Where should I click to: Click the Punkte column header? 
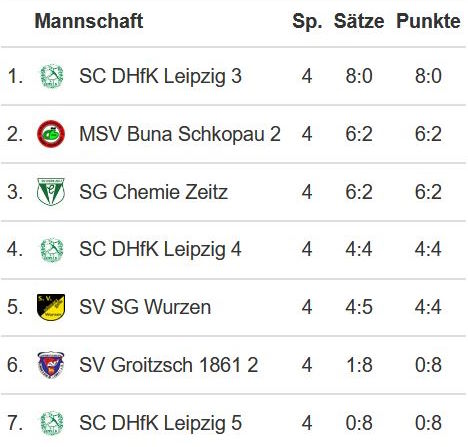pos(428,21)
